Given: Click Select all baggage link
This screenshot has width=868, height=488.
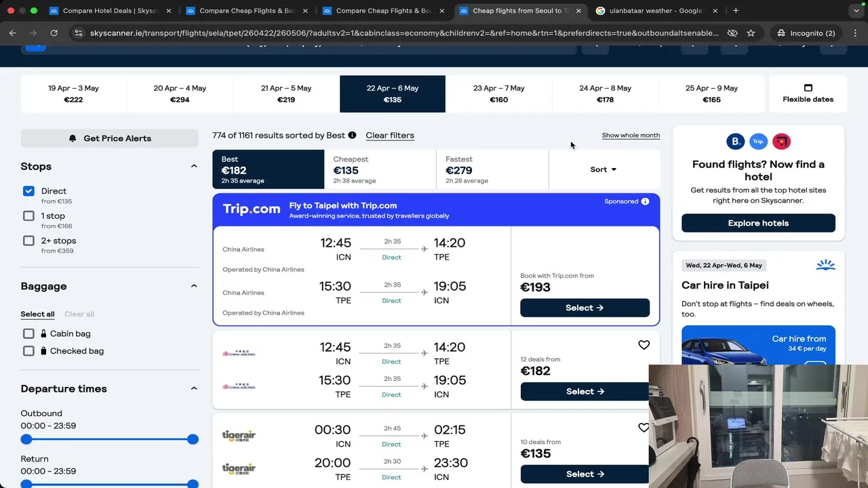Looking at the screenshot, I should [x=37, y=314].
